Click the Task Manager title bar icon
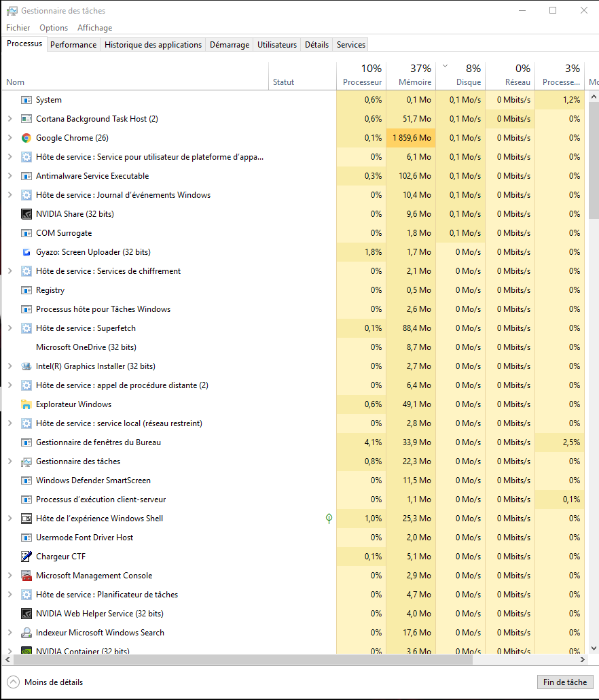 click(x=12, y=11)
